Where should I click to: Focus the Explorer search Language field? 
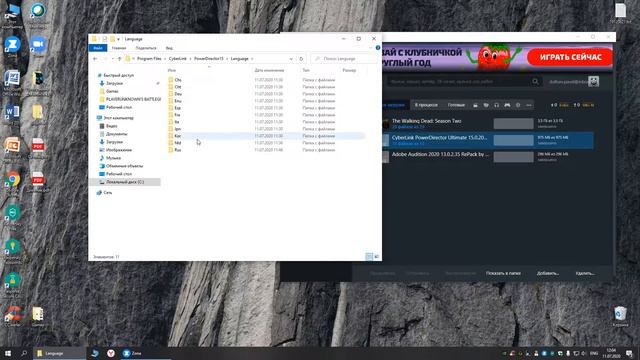tap(345, 59)
